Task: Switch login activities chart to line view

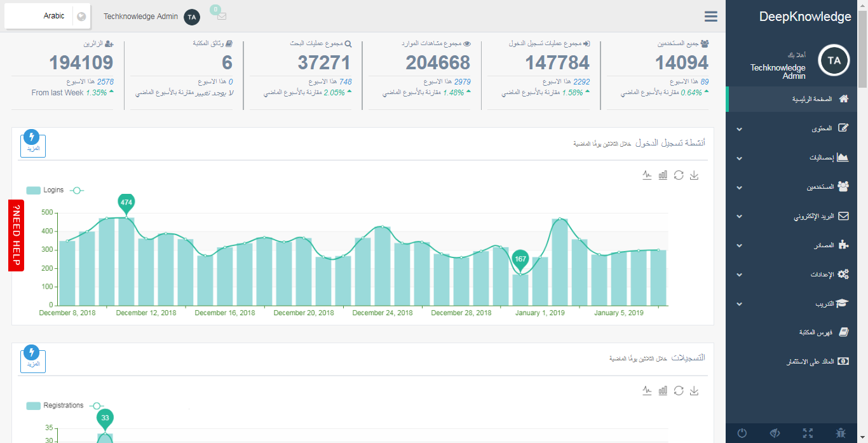Action: (647, 175)
